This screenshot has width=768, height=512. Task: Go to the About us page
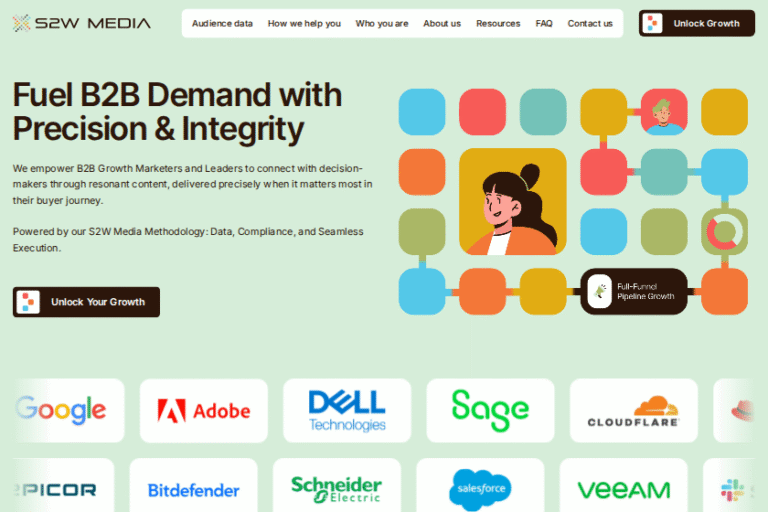(x=442, y=24)
